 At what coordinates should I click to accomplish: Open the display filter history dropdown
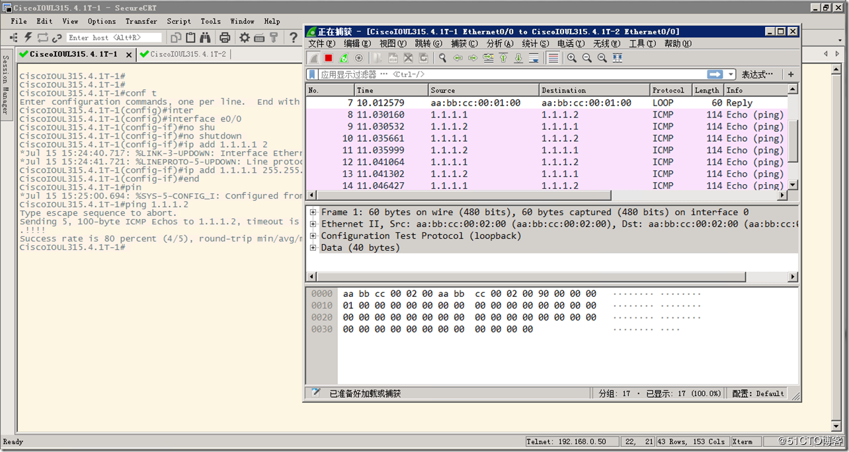click(731, 74)
